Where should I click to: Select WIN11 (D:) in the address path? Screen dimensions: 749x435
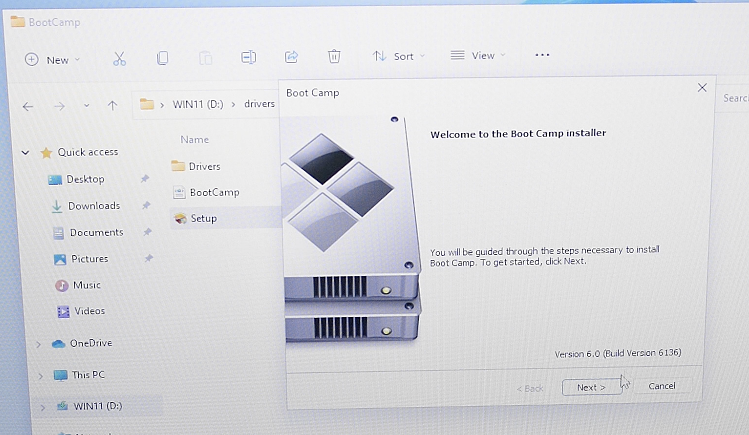198,104
